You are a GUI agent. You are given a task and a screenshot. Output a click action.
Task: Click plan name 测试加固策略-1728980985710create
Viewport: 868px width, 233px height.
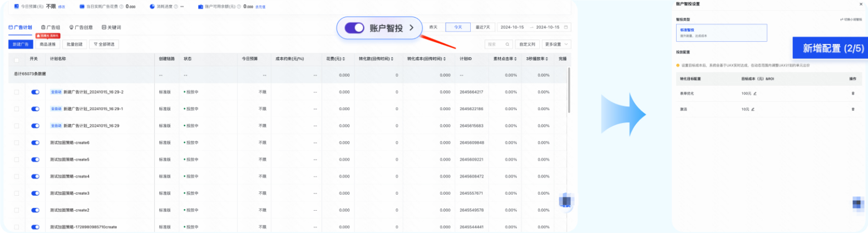83,227
